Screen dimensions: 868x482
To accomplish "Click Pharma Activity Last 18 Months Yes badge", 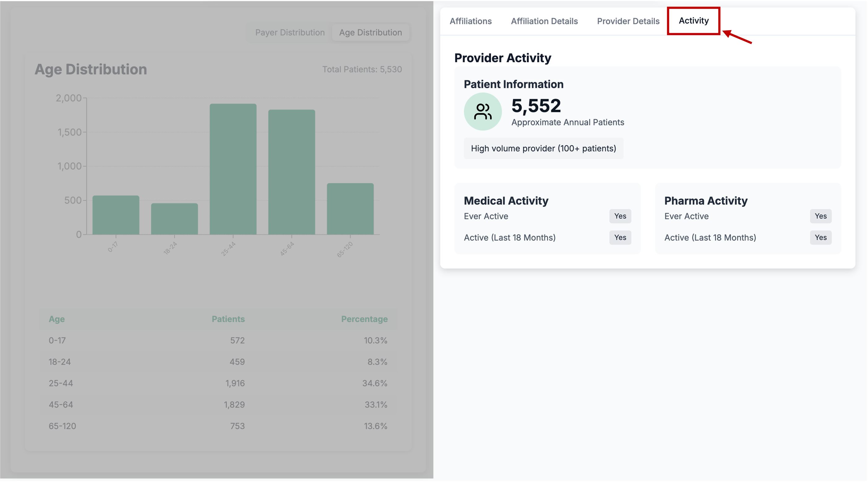I will click(x=820, y=238).
